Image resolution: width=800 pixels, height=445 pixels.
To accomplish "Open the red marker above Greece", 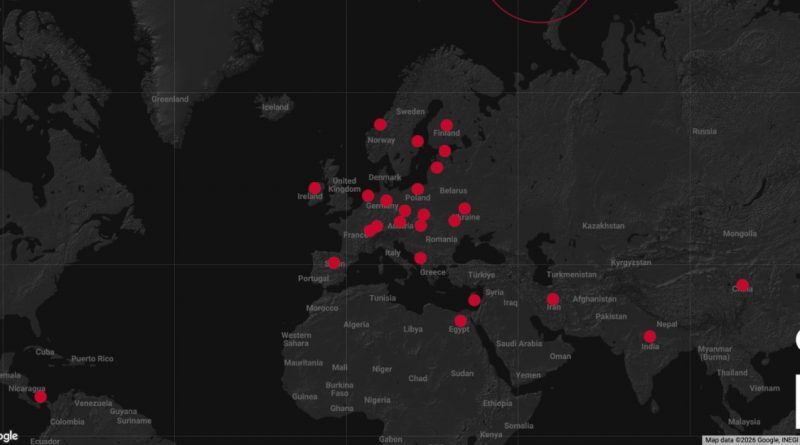I will pyautogui.click(x=420, y=258).
